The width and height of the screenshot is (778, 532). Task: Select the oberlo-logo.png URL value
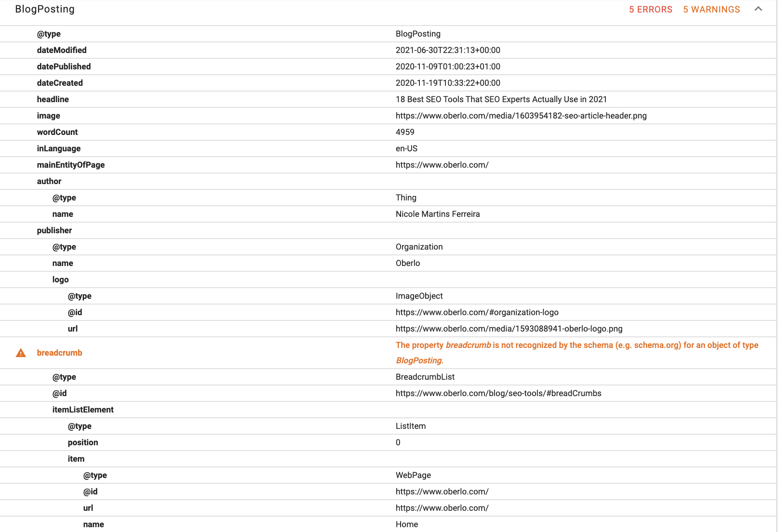click(x=509, y=329)
